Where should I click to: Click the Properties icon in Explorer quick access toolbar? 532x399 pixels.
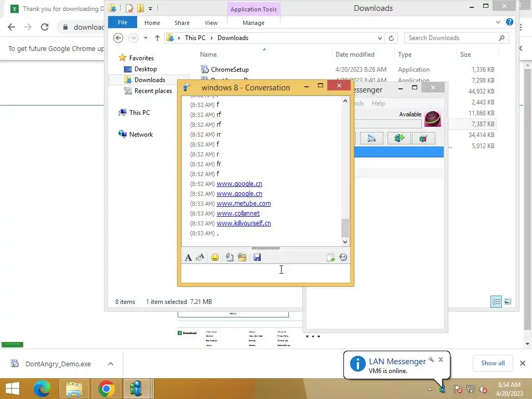(x=129, y=8)
